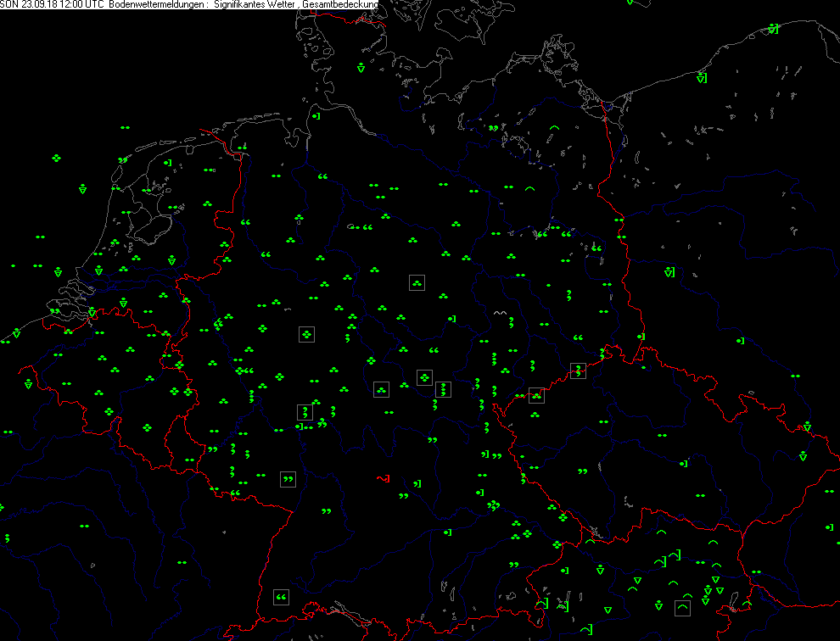The height and width of the screenshot is (641, 840).
Task: Click the date text SON 23.09.18 12:00 UTC
Action: pos(53,5)
